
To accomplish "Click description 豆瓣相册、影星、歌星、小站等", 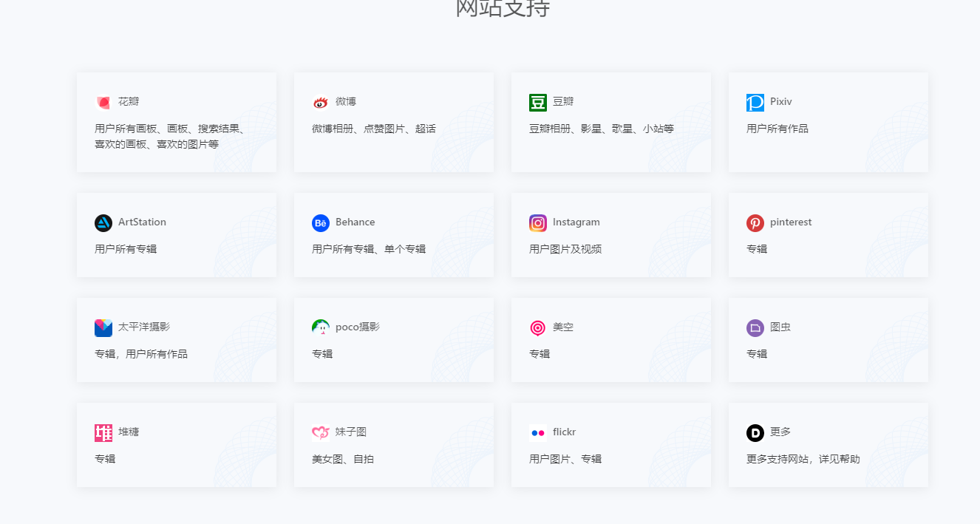I will point(602,129).
